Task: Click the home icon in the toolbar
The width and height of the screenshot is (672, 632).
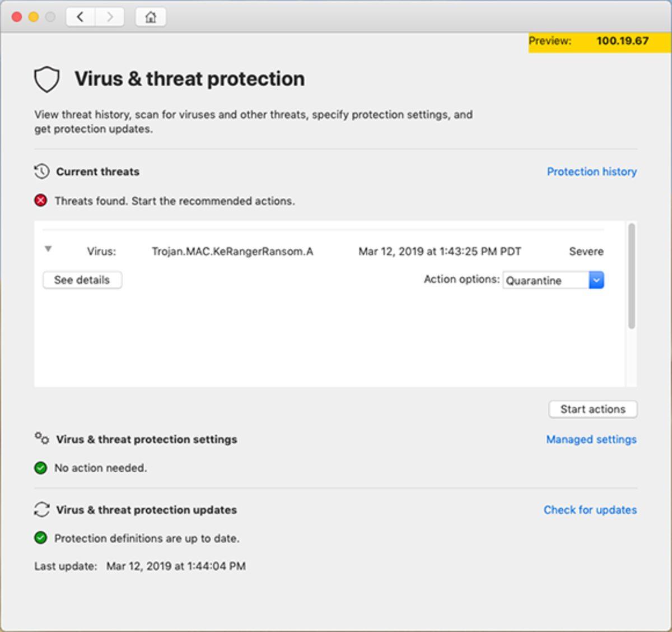Action: click(151, 17)
